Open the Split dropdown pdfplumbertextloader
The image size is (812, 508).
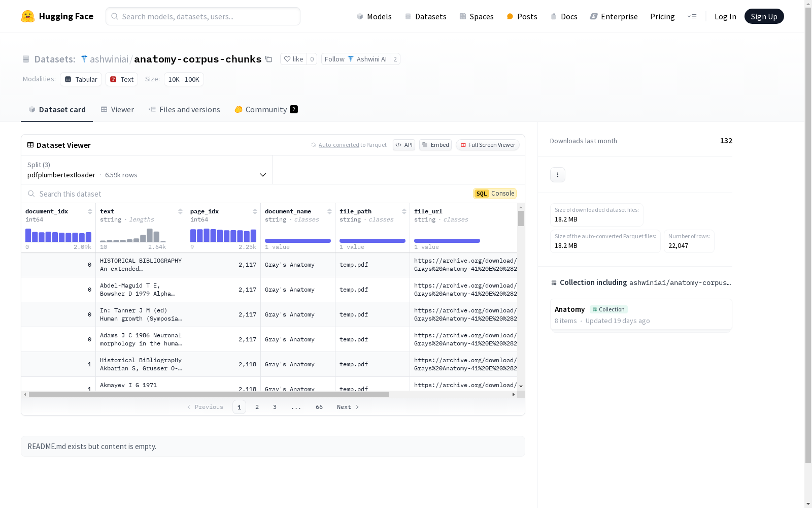coord(147,170)
